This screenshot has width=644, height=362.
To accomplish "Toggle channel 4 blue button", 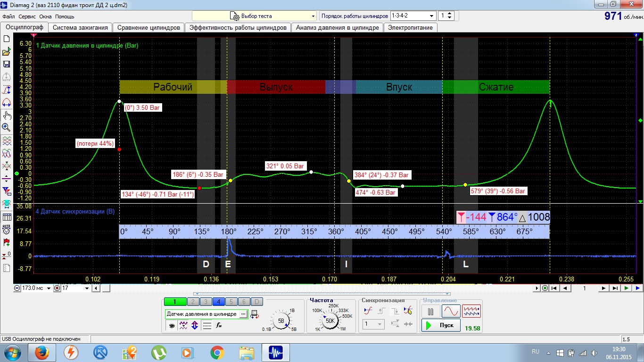I will 218,302.
